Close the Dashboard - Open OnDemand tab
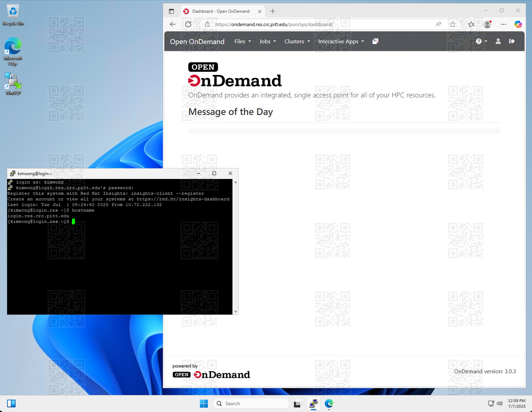This screenshot has width=532, height=412. (x=260, y=11)
